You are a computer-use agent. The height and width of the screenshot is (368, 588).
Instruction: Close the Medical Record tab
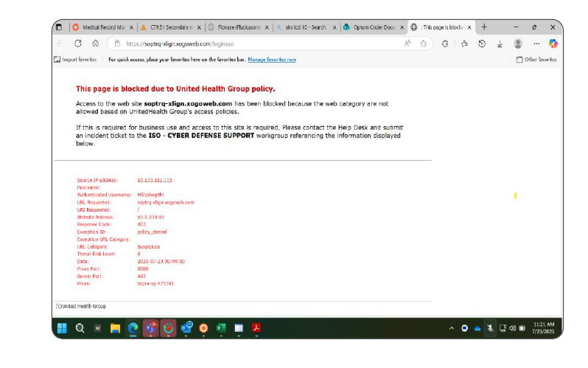pos(131,27)
